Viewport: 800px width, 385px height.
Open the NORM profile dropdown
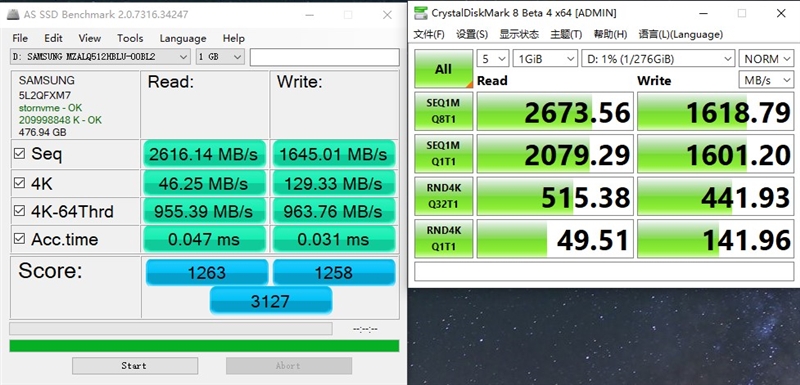[x=766, y=59]
